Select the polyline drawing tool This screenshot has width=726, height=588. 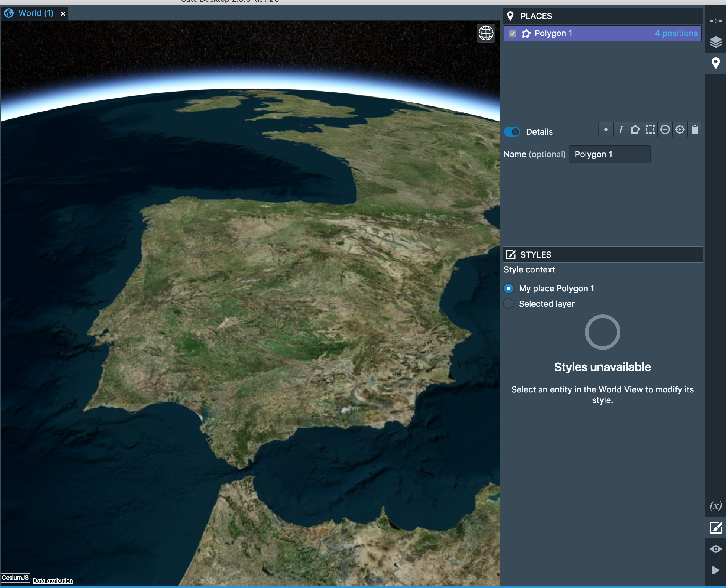[621, 130]
